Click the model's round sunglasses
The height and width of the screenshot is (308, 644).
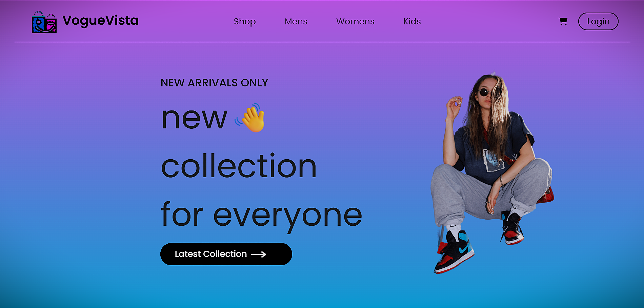coord(485,92)
